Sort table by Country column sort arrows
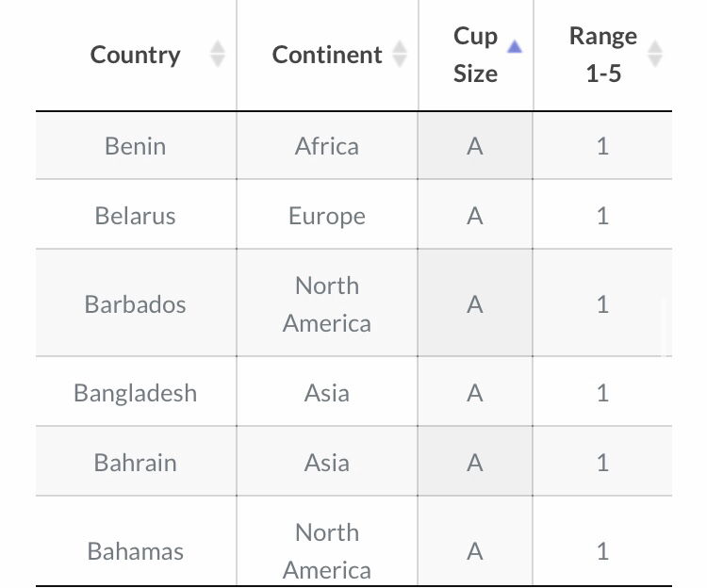This screenshot has width=707, height=588. [218, 54]
